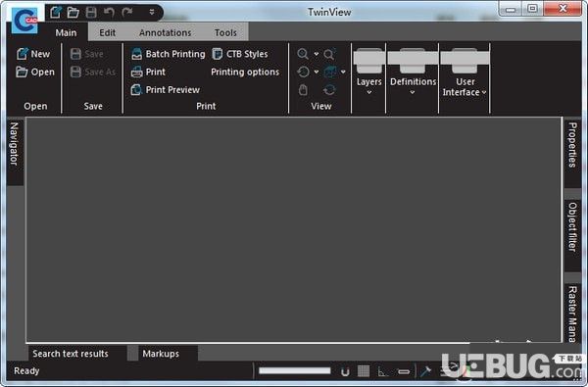Toggle snap magnet icon in status bar
The width and height of the screenshot is (588, 387).
tap(345, 371)
